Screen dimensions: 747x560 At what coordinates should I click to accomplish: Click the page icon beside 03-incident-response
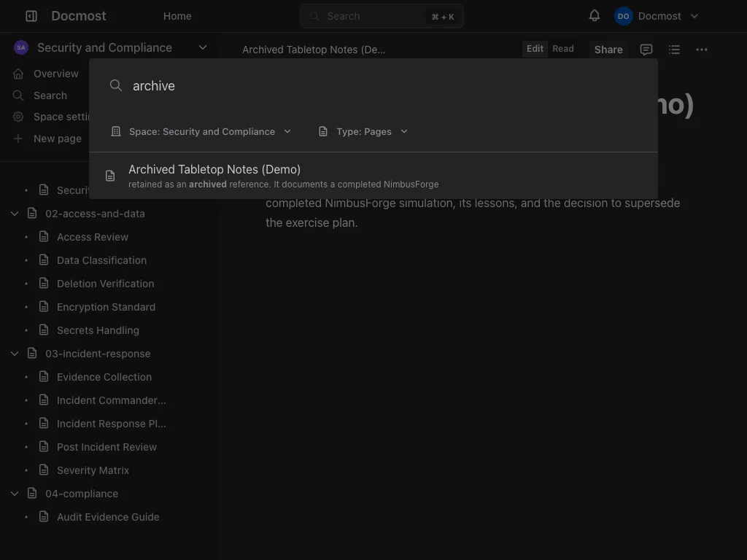pyautogui.click(x=32, y=354)
